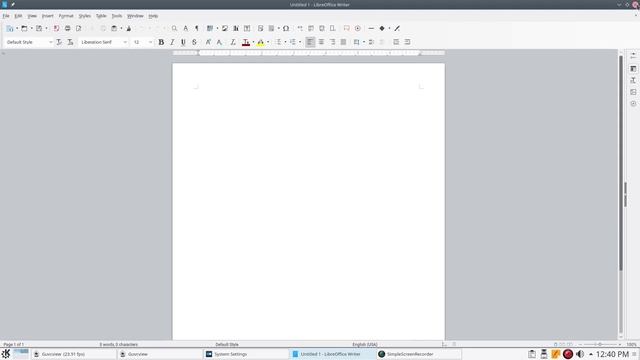Click the Insert Image icon

pos(224,29)
